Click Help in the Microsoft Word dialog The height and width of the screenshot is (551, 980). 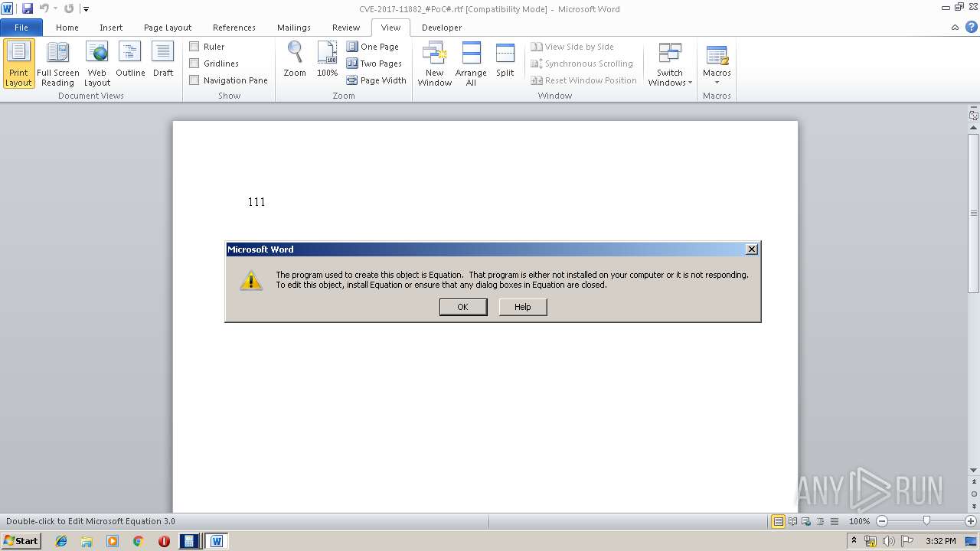point(523,307)
